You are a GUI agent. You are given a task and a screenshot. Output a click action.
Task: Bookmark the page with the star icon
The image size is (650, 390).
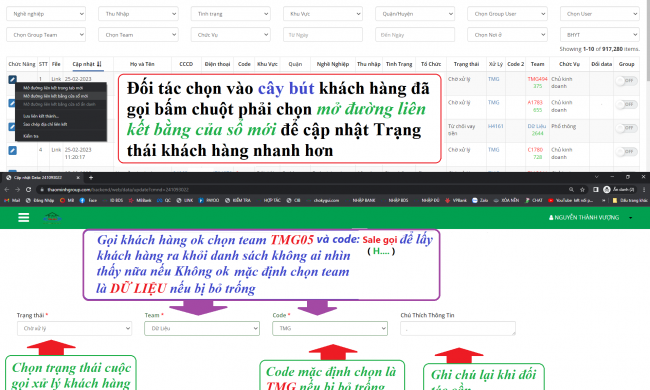(582, 189)
